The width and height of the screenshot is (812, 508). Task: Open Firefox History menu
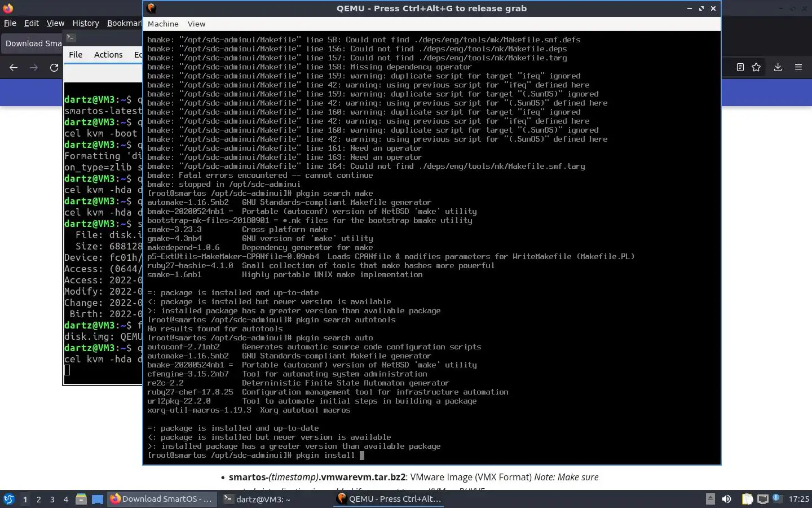click(86, 23)
